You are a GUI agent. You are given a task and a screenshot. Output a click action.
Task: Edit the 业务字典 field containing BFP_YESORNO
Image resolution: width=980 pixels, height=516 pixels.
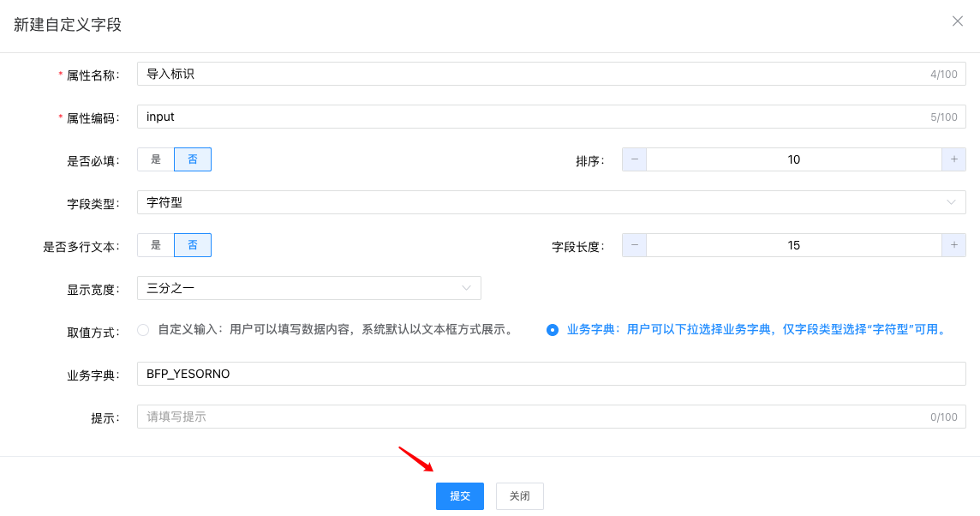click(551, 374)
